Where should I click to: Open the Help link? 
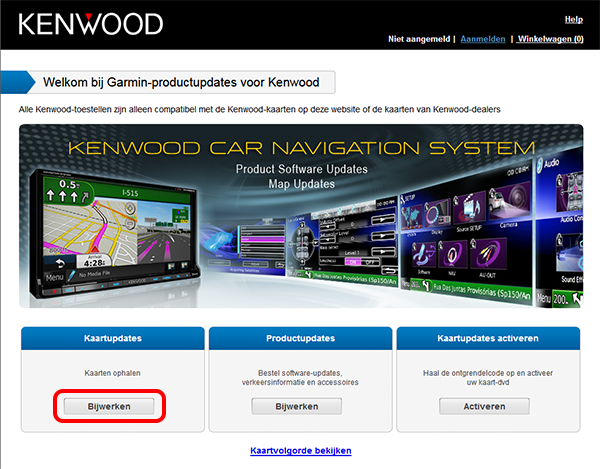pos(574,20)
